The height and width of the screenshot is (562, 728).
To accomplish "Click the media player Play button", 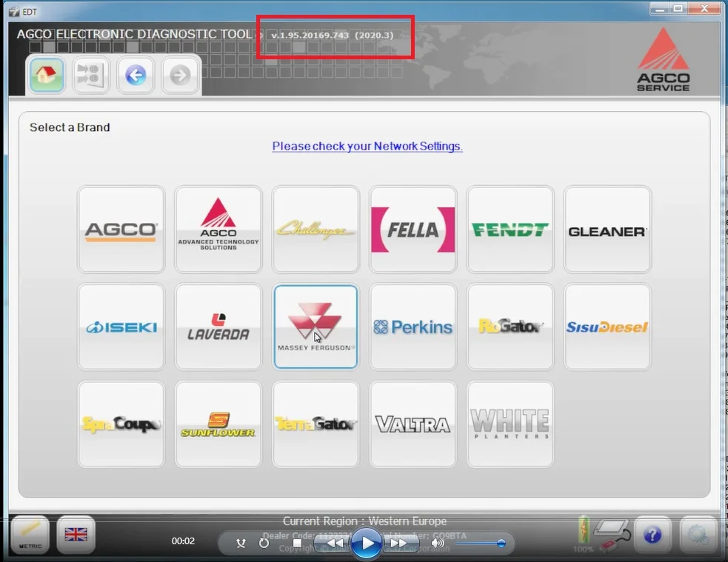I will pyautogui.click(x=367, y=543).
